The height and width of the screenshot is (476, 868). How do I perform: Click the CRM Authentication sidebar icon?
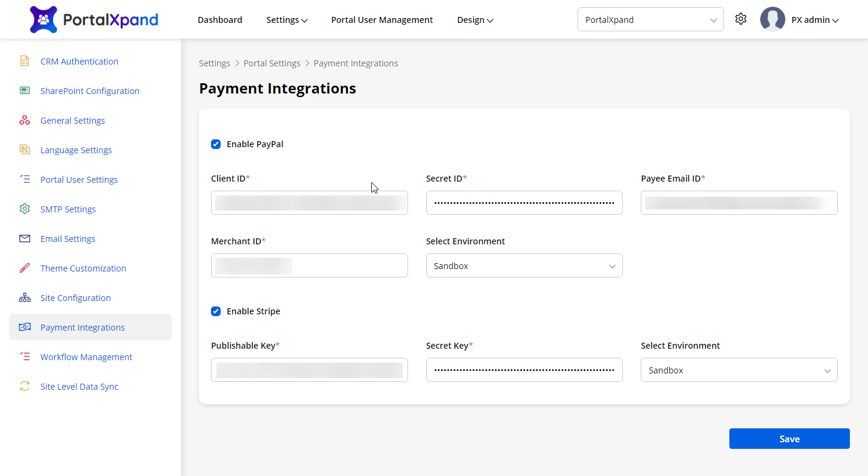(x=25, y=62)
